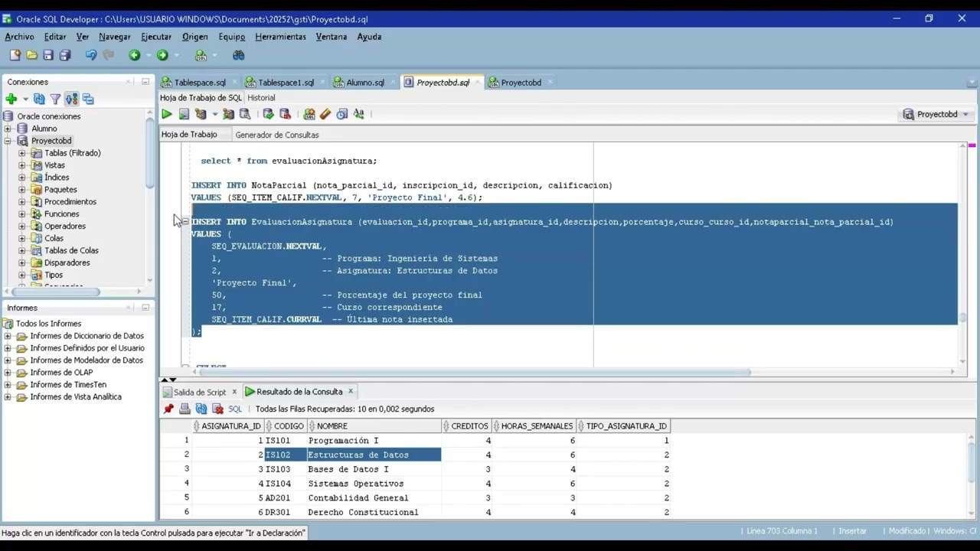Add a new connection with green plus
Screen dimensions: 980x551
pyautogui.click(x=11, y=99)
